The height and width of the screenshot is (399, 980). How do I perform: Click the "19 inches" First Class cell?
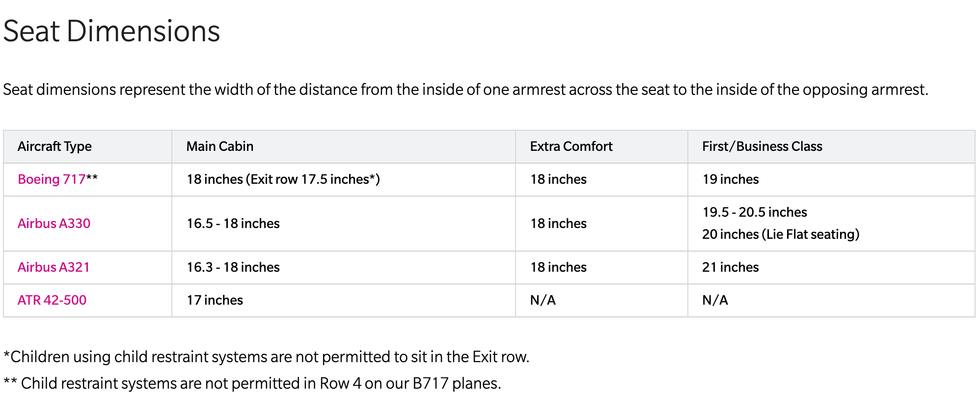[730, 179]
